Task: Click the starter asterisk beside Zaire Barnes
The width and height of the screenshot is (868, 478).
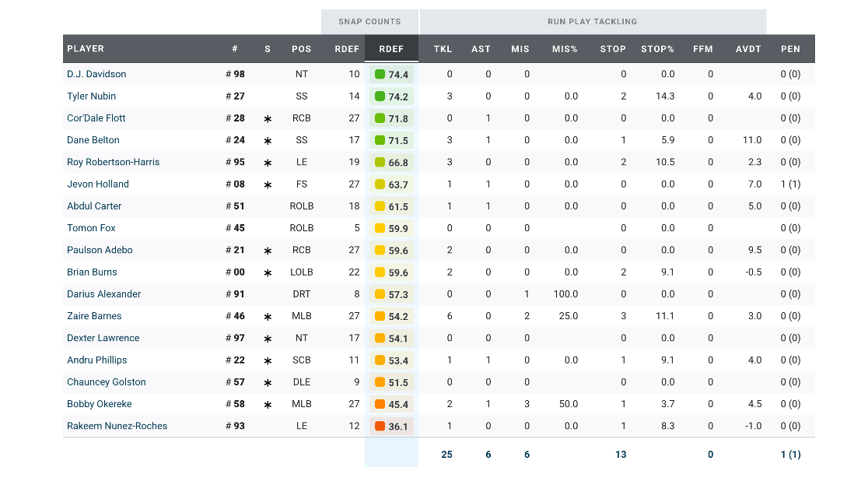Action: point(268,317)
